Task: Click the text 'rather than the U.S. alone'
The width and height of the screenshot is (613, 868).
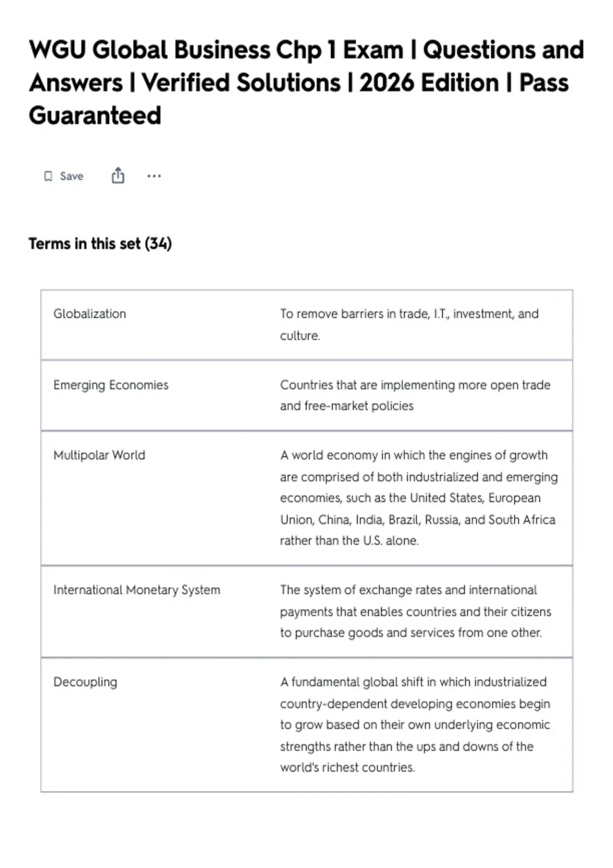Action: 349,541
